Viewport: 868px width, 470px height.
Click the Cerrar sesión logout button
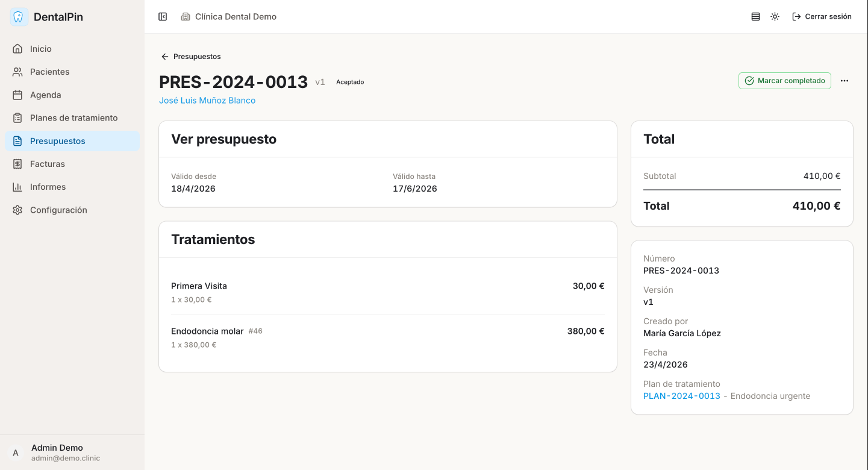click(x=822, y=17)
